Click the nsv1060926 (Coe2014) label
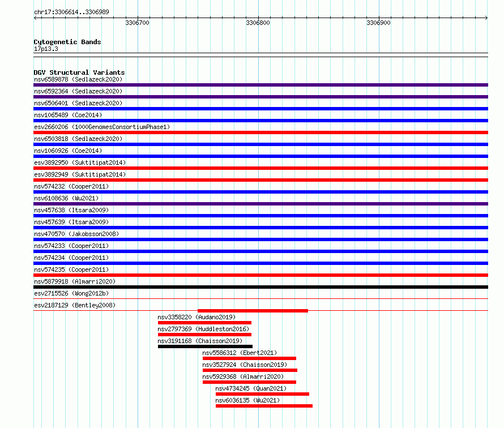Viewport: 504px width, 428px height. [x=68, y=151]
